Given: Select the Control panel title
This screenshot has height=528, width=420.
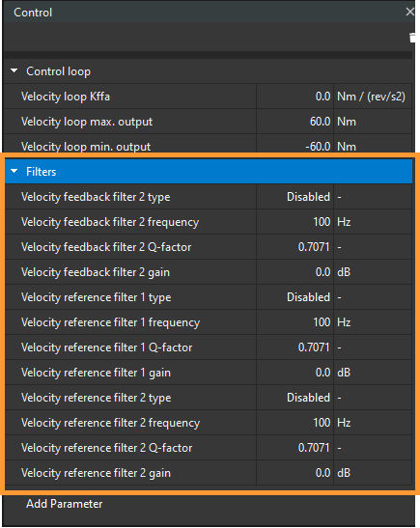Looking at the screenshot, I should coord(33,13).
